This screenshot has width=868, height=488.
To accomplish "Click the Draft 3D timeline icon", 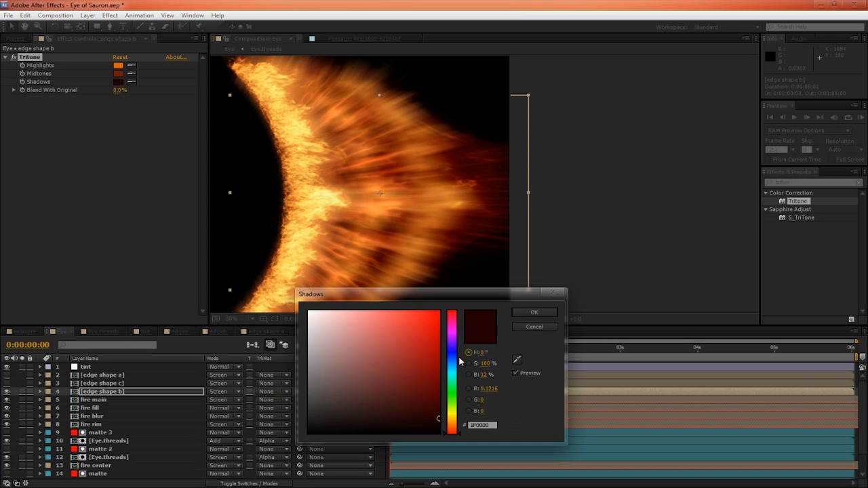I will point(285,345).
